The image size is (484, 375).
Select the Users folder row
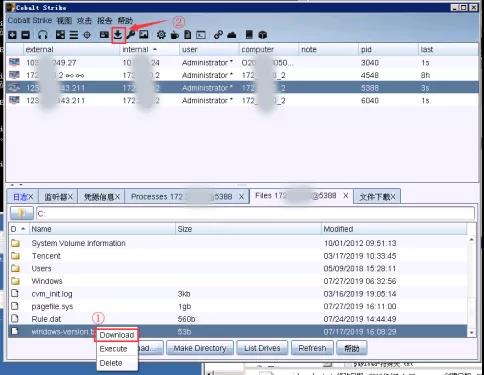(238, 268)
